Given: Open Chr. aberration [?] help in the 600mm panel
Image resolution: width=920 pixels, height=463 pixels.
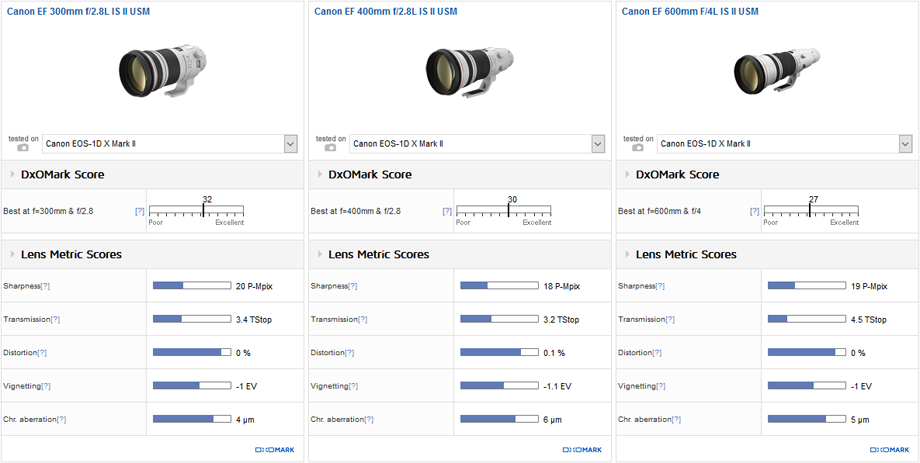Looking at the screenshot, I should point(676,420).
